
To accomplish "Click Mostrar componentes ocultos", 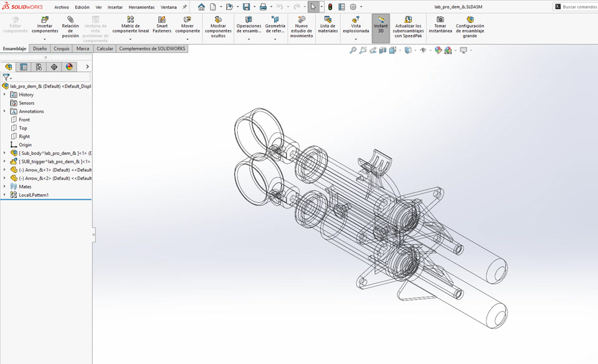I will click(218, 27).
